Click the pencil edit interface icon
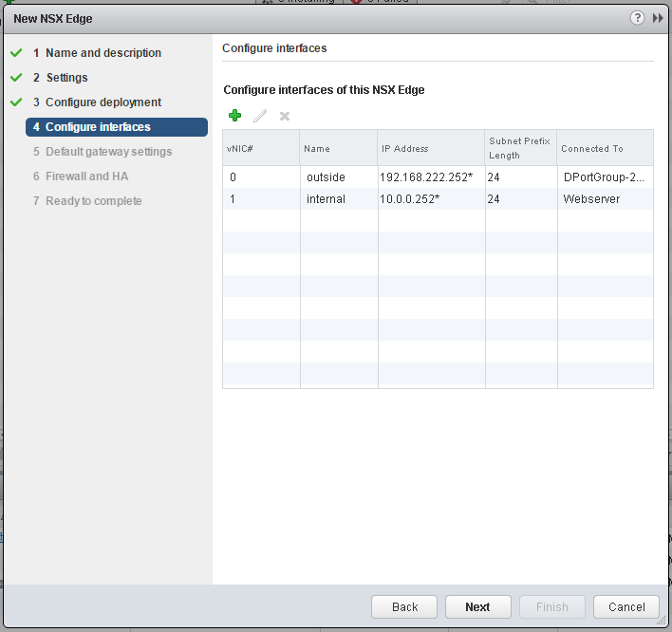 click(260, 116)
